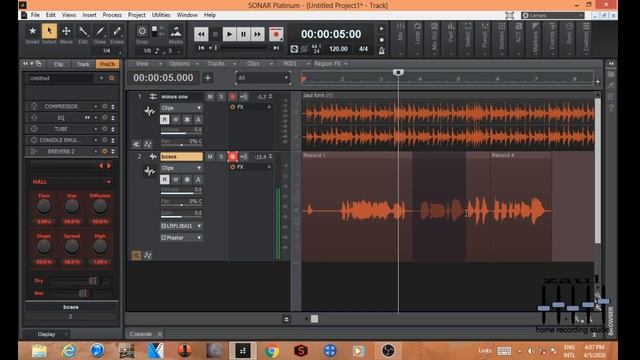Pick the Edit tool
Screen dimensions: 640x360
pyautogui.click(x=83, y=31)
